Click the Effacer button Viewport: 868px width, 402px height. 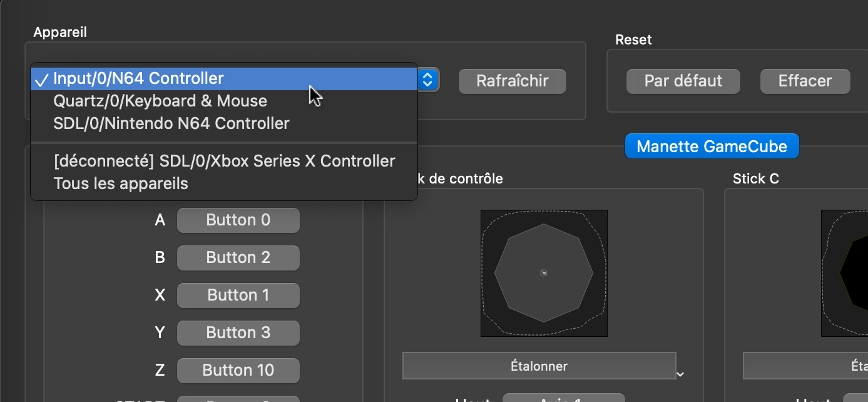pos(805,81)
